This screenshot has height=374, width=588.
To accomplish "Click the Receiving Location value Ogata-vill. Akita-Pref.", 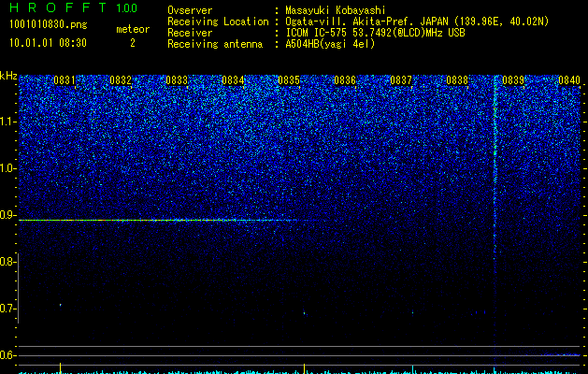I will click(x=349, y=22).
